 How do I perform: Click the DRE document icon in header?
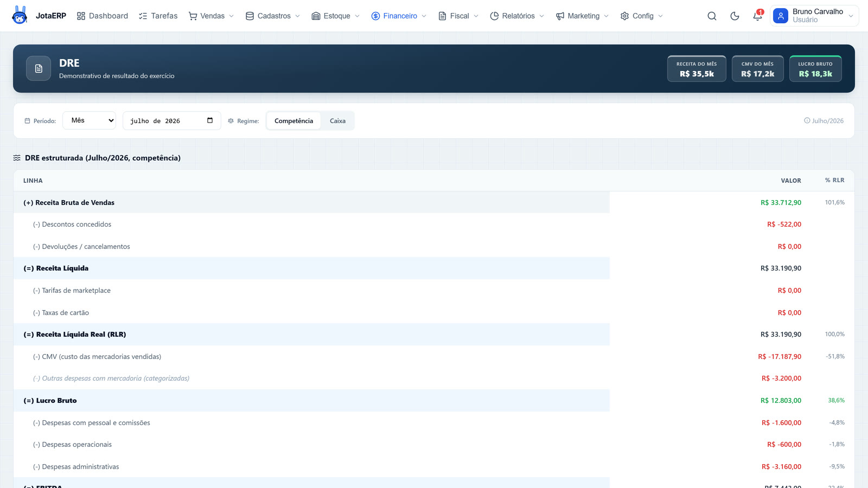(x=39, y=68)
